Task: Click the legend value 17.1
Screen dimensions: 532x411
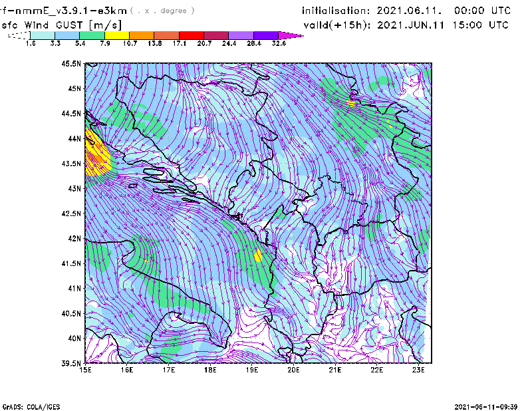Action: [179, 43]
